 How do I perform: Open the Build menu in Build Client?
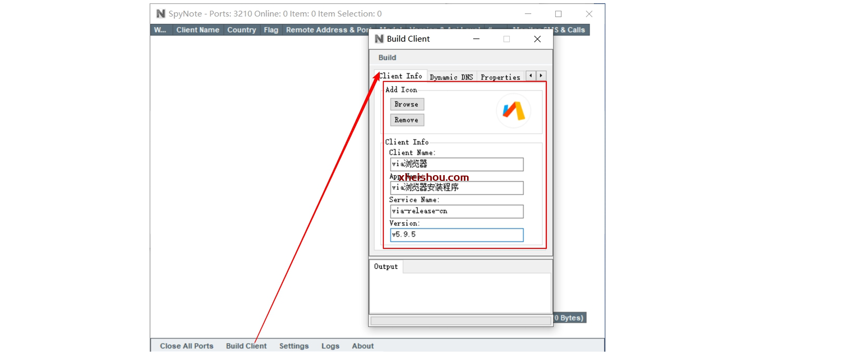pyautogui.click(x=387, y=57)
